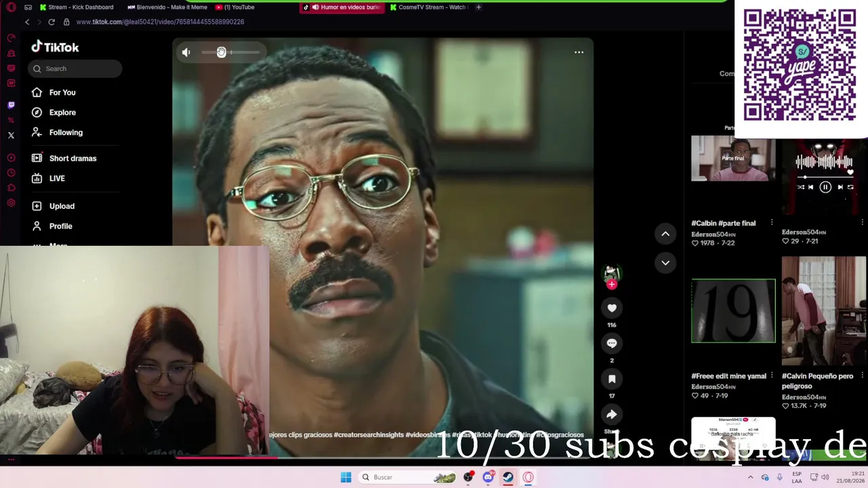Open the Upload page

tap(62, 206)
